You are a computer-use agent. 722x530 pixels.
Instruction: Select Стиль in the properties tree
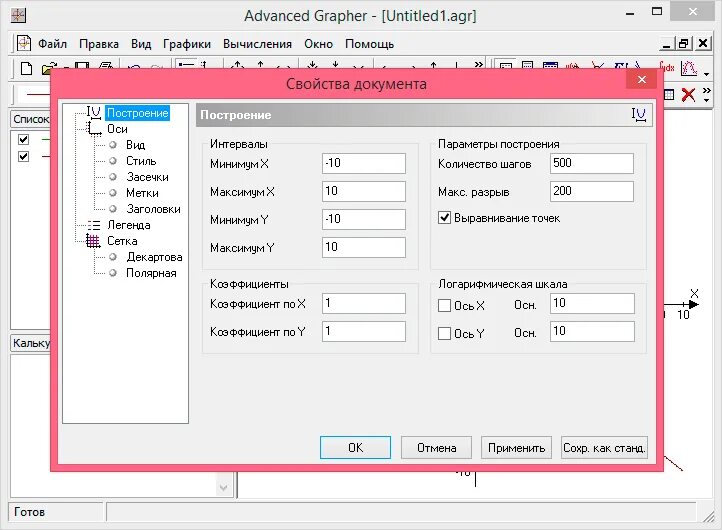point(141,161)
